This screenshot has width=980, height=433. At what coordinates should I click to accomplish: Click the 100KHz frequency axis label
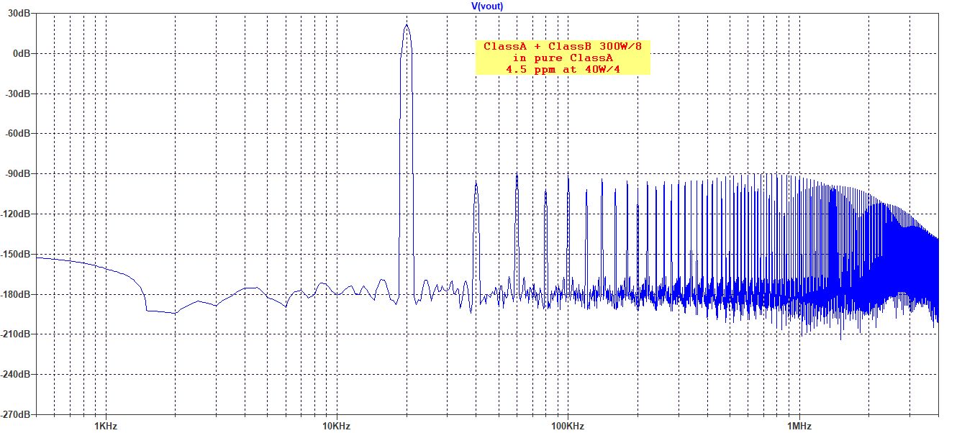(x=567, y=426)
